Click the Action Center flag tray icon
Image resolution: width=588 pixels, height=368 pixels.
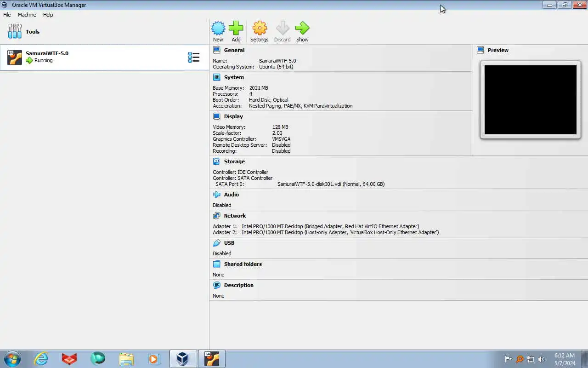pos(508,359)
